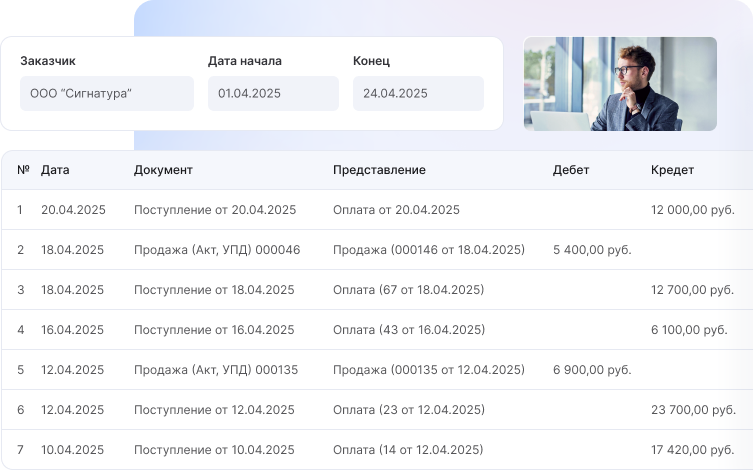753x470 pixels.
Task: Click the 6 900,00 руб. debit amount
Action: click(x=592, y=370)
